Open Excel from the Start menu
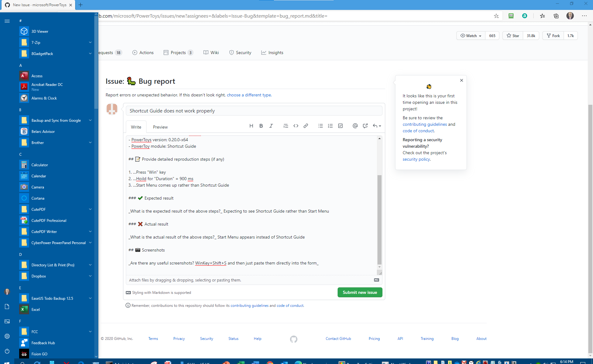 pyautogui.click(x=56, y=309)
